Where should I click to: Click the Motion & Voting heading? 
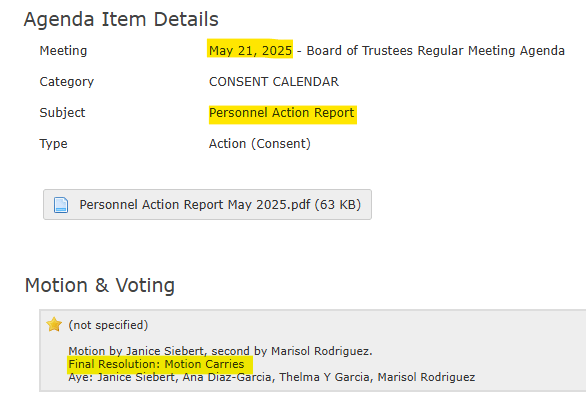100,285
